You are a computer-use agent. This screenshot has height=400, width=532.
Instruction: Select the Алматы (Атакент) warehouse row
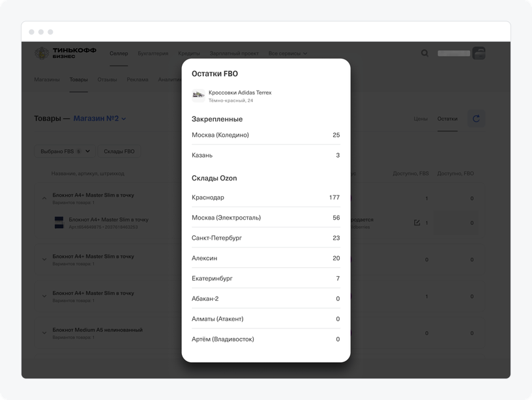click(x=265, y=319)
